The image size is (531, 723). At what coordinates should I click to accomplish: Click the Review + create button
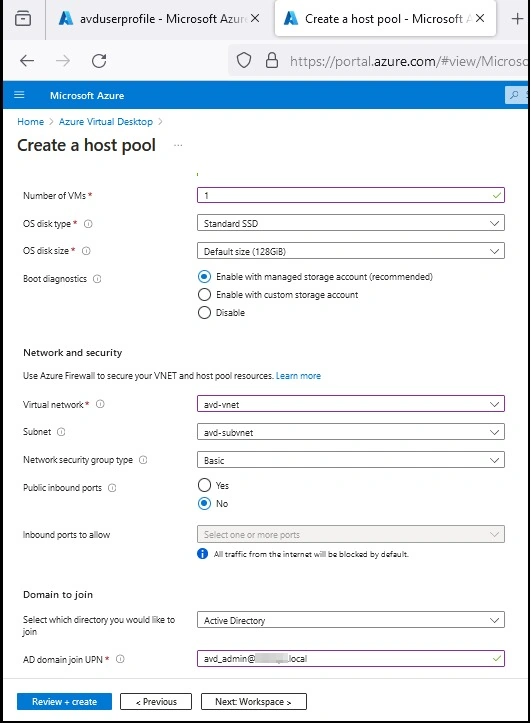(x=65, y=702)
